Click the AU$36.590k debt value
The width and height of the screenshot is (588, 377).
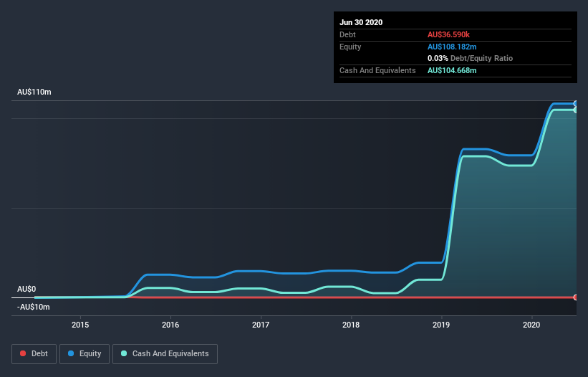pyautogui.click(x=448, y=34)
